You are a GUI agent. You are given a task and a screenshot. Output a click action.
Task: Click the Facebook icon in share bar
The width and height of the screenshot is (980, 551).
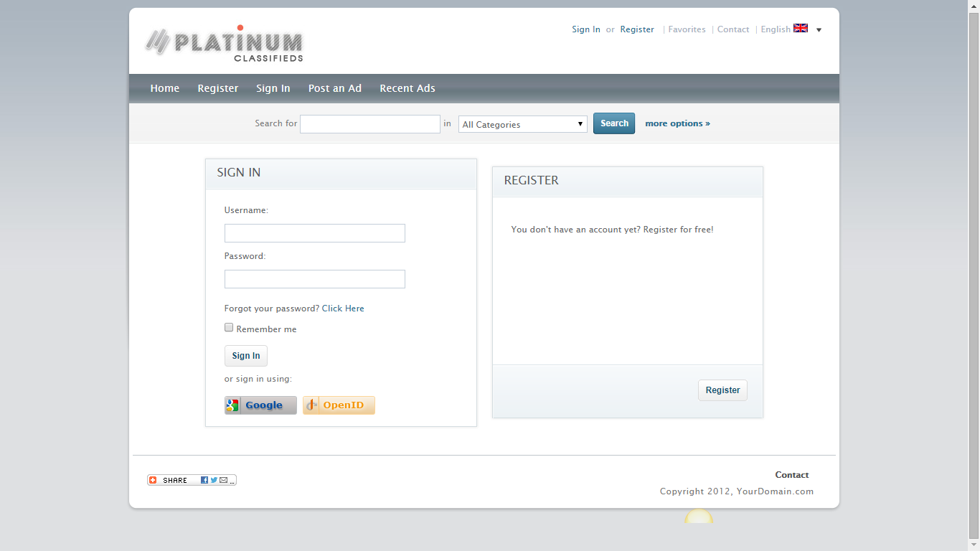pyautogui.click(x=204, y=480)
